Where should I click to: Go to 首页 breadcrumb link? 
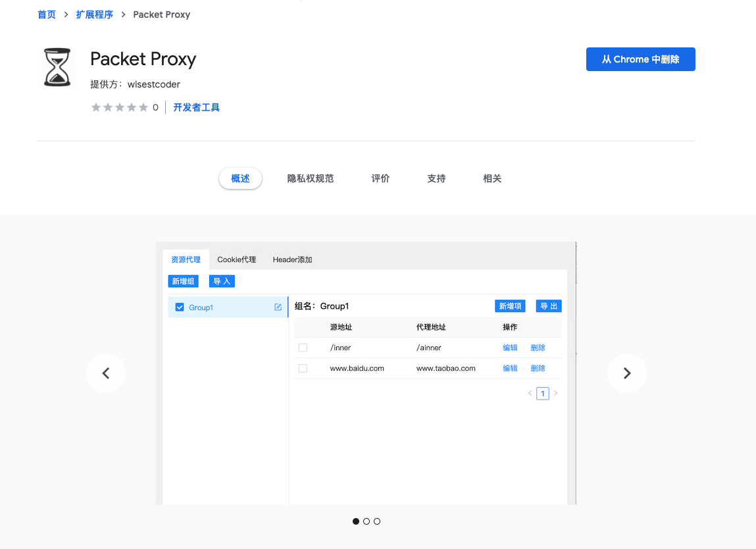[x=47, y=14]
